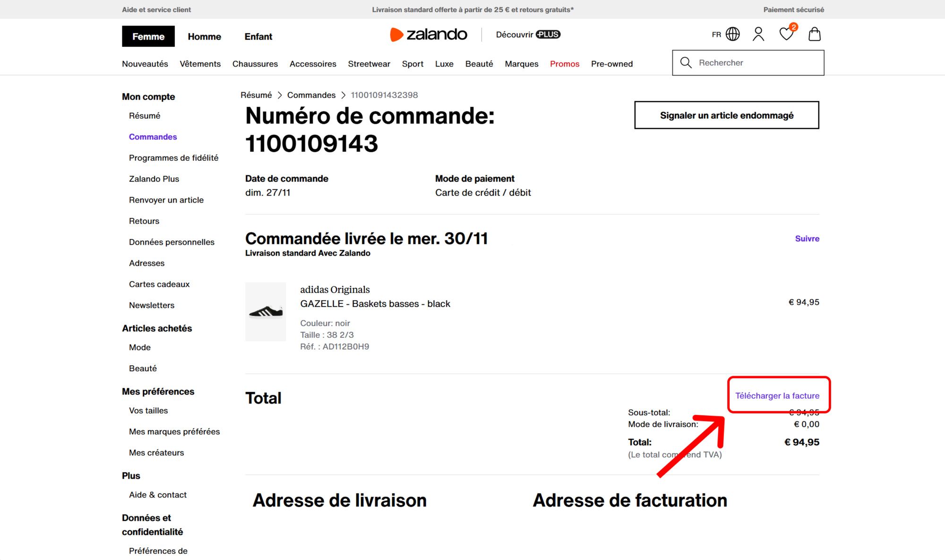Open Mes marques préférées

(174, 431)
